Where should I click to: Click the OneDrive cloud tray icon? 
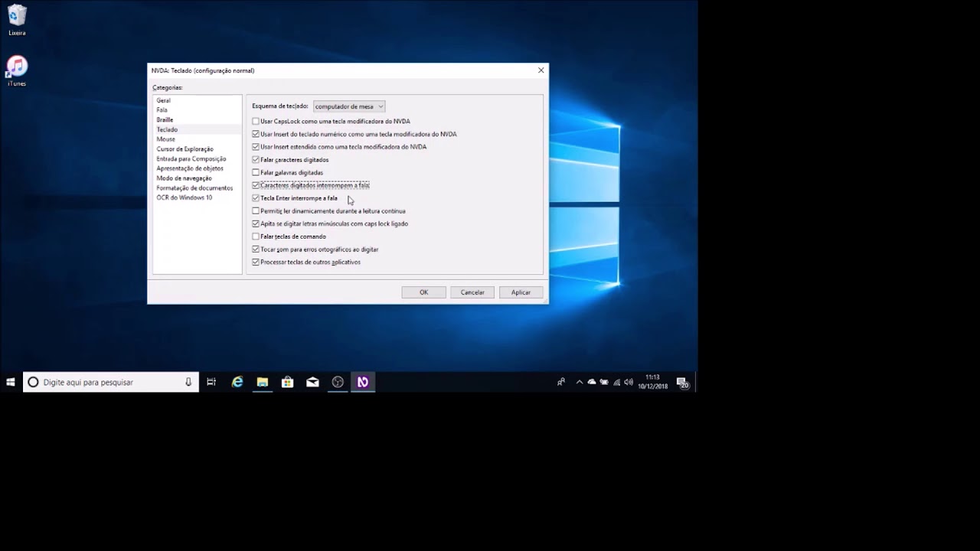(x=592, y=382)
